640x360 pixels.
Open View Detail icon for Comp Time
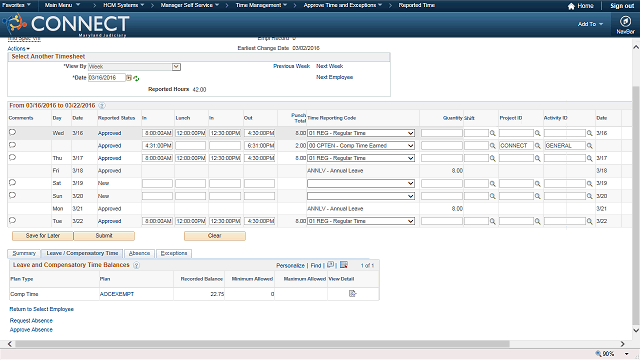pyautogui.click(x=353, y=293)
